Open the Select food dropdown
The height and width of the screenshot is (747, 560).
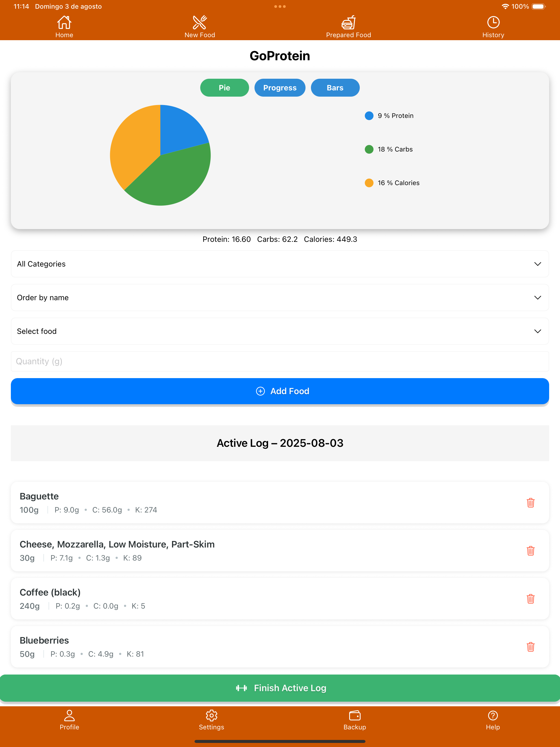click(x=280, y=331)
